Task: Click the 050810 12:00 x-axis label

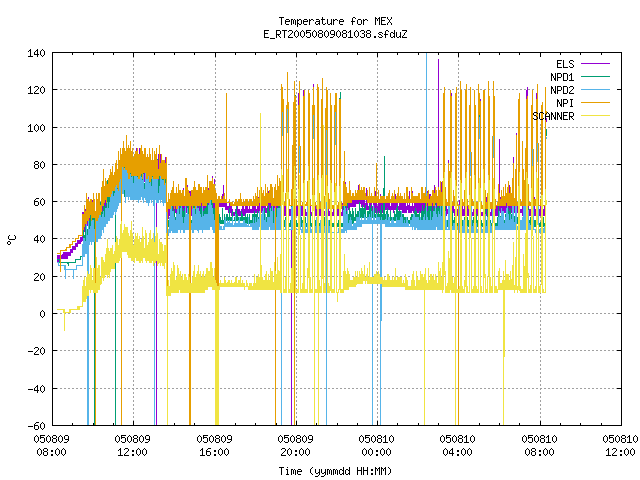Action: 620,445
